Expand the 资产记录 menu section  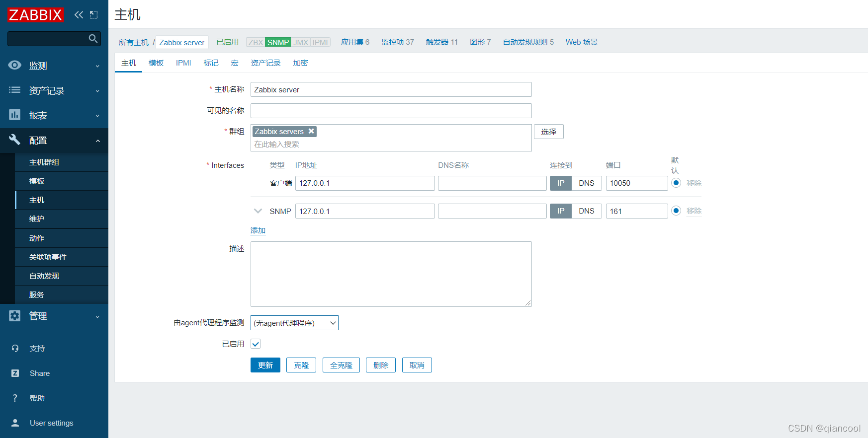tap(54, 90)
